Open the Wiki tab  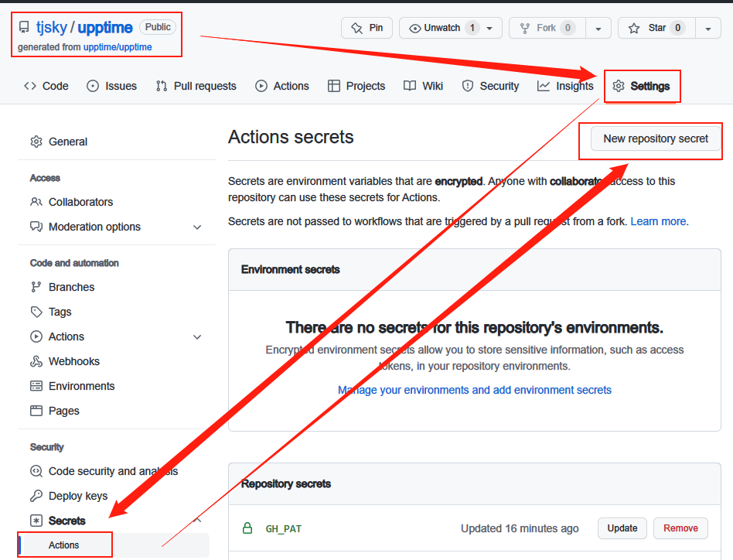pyautogui.click(x=424, y=86)
